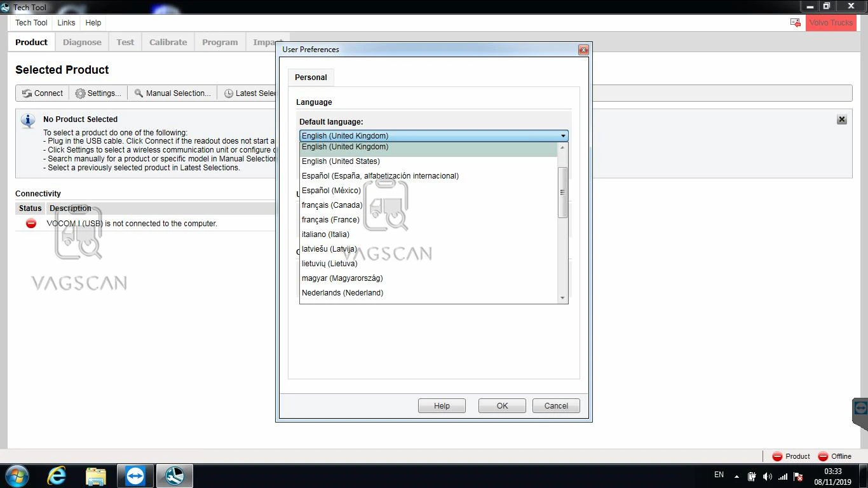Click the language list scrollbar thumb

(x=562, y=193)
